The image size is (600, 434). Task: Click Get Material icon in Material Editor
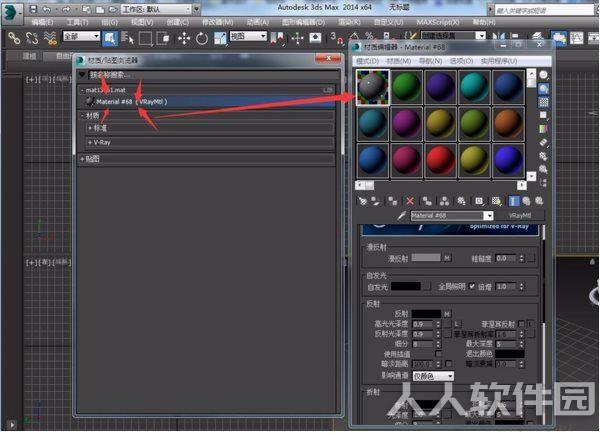point(363,201)
